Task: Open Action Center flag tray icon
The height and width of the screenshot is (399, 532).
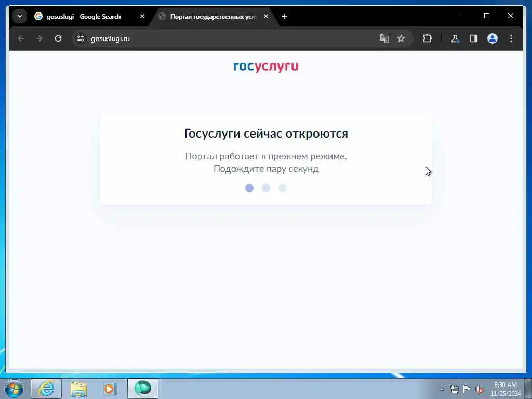Action: 467,389
